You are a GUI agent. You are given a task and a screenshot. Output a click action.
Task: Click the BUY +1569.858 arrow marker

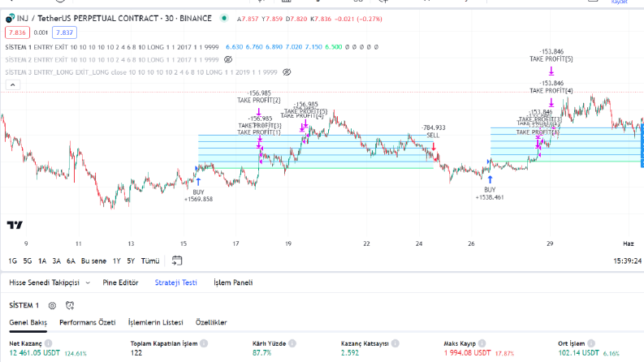[198, 182]
